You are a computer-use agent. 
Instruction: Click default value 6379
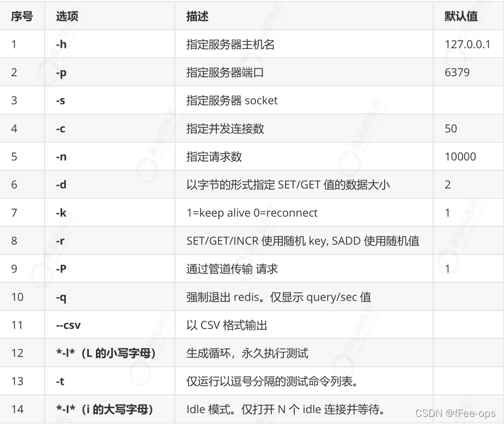pos(457,72)
